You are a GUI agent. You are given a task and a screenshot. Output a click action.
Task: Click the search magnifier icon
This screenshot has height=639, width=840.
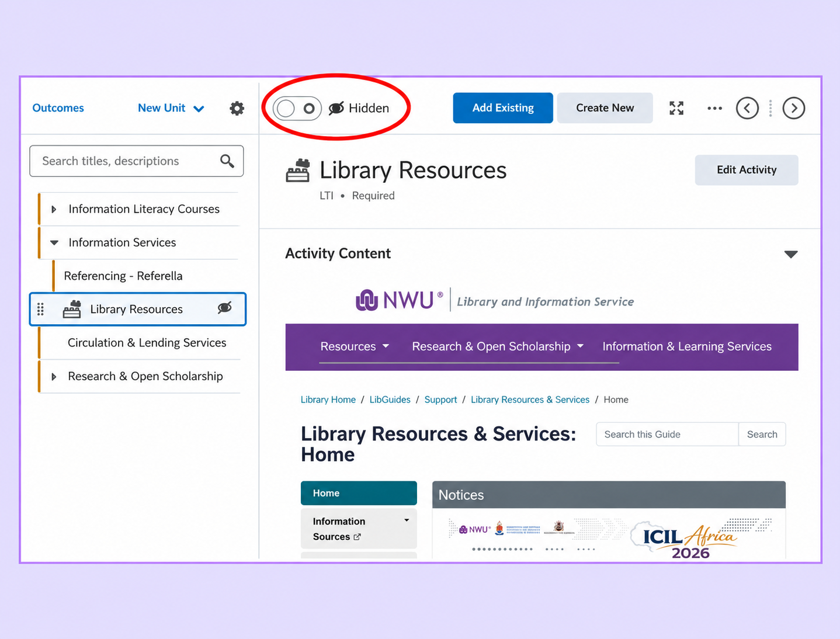pyautogui.click(x=227, y=161)
